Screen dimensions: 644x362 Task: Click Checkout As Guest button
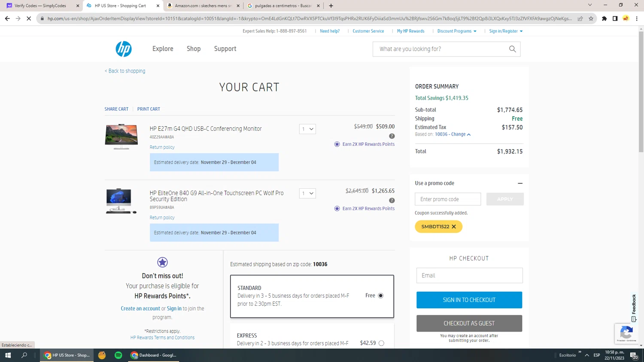point(469,323)
